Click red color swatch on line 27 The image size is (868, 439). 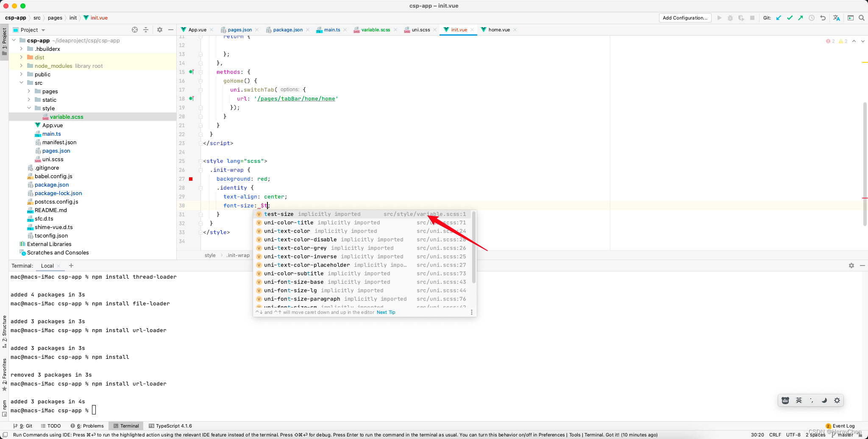point(191,179)
